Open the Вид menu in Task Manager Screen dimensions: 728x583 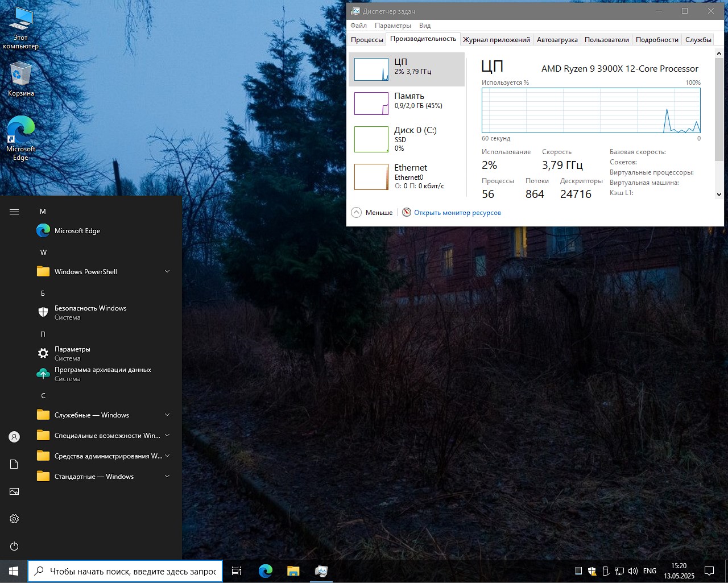[x=425, y=26]
